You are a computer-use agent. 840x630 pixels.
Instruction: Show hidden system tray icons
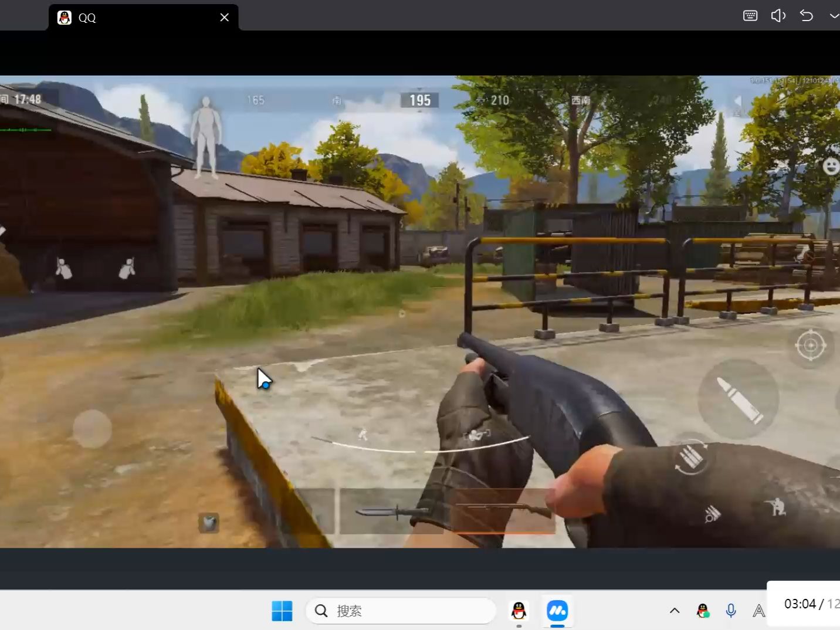click(x=675, y=611)
